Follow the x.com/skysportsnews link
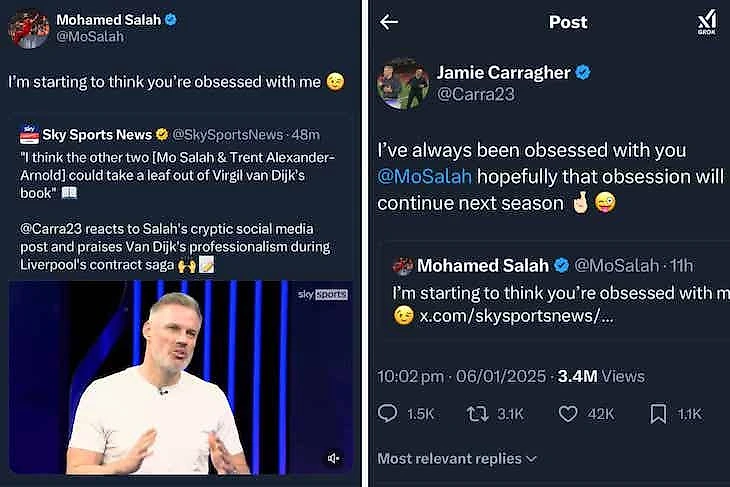 click(x=516, y=316)
